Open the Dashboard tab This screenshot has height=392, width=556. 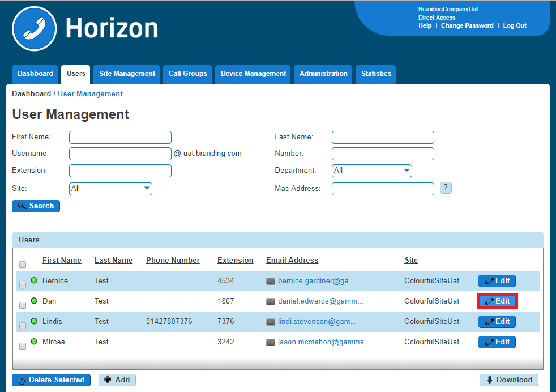click(x=35, y=74)
